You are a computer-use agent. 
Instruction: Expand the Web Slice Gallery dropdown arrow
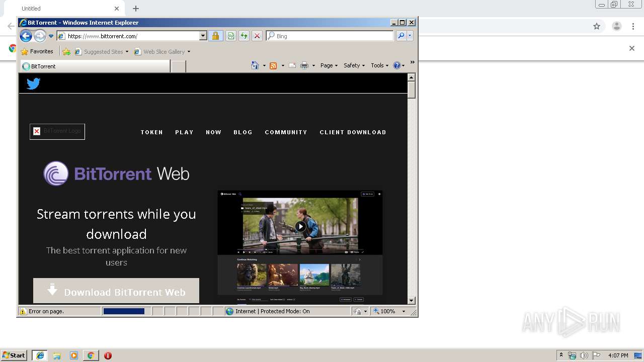click(x=189, y=52)
